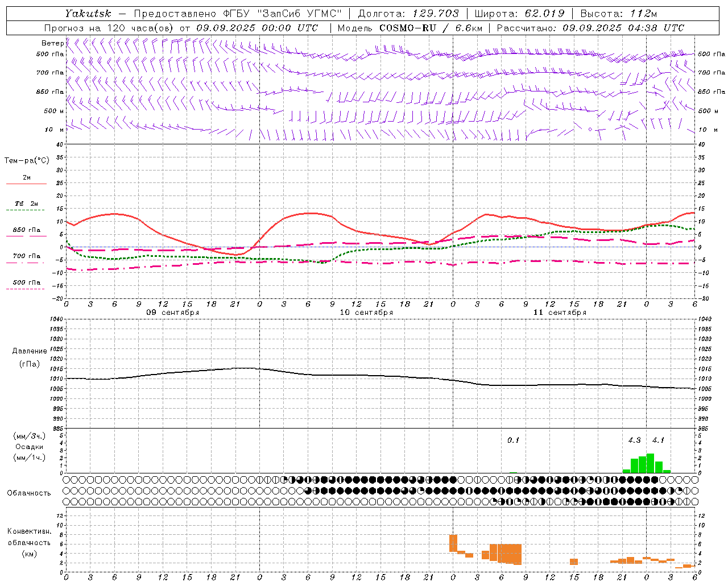Image resolution: width=728 pixels, height=582 pixels.
Task: Click the Осадки panel label
Action: pos(30,447)
